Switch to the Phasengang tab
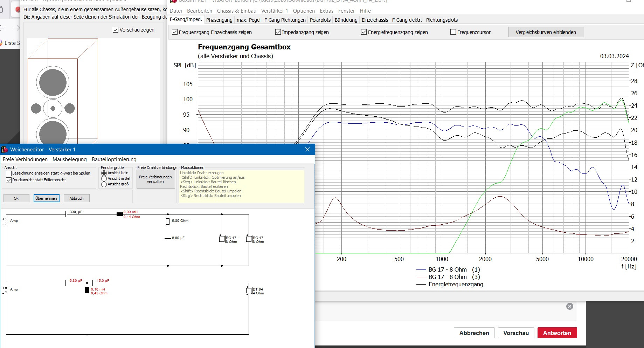 coord(219,20)
